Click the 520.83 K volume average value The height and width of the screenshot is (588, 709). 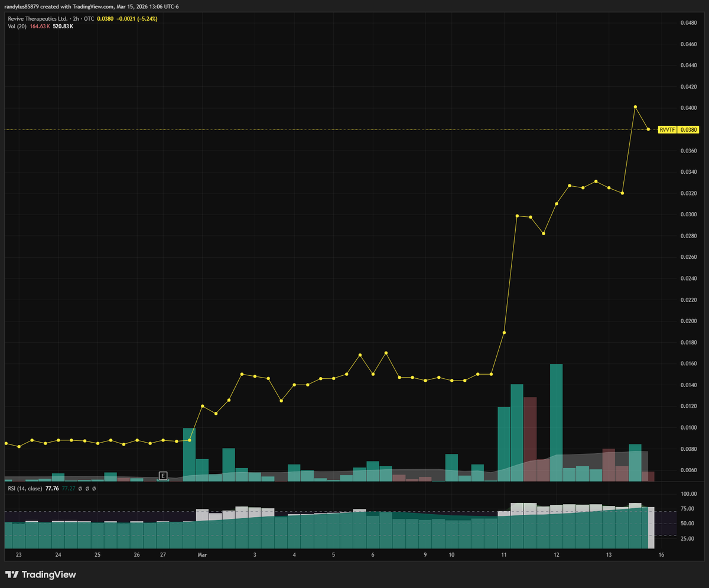coord(63,27)
